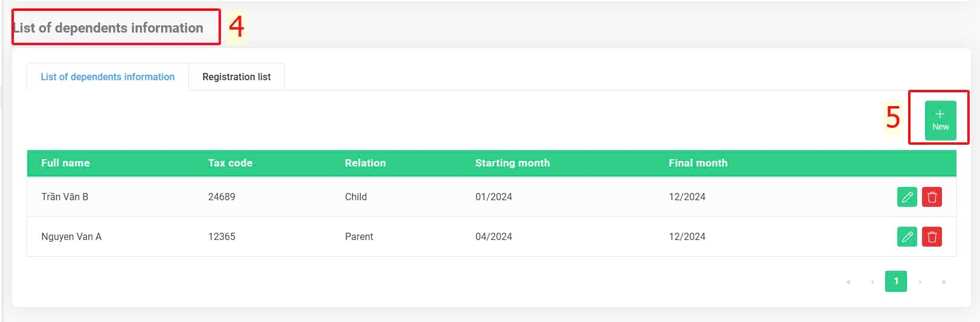Click the Full name column header
The width and height of the screenshot is (980, 322).
pos(65,163)
